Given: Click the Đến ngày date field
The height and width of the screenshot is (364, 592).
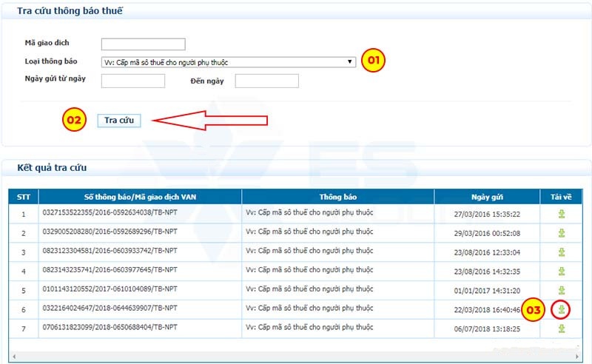Looking at the screenshot, I should (266, 81).
